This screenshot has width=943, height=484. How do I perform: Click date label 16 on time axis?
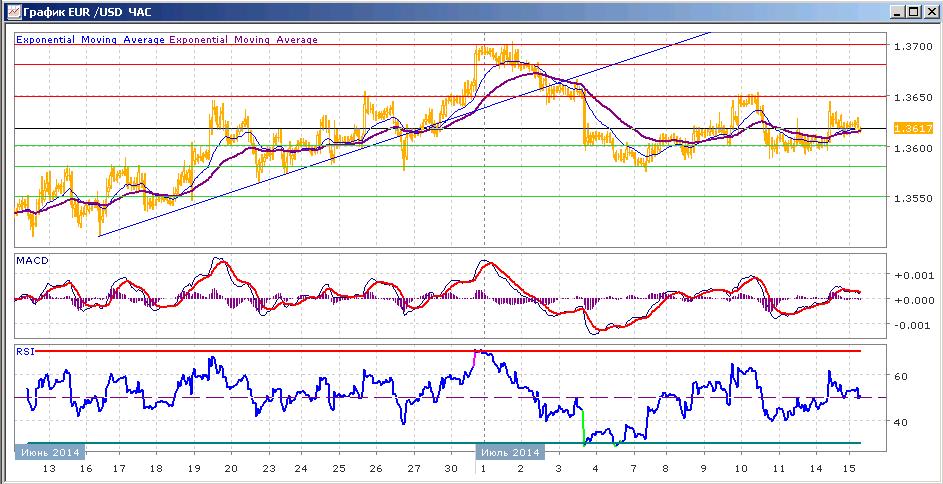point(85,469)
